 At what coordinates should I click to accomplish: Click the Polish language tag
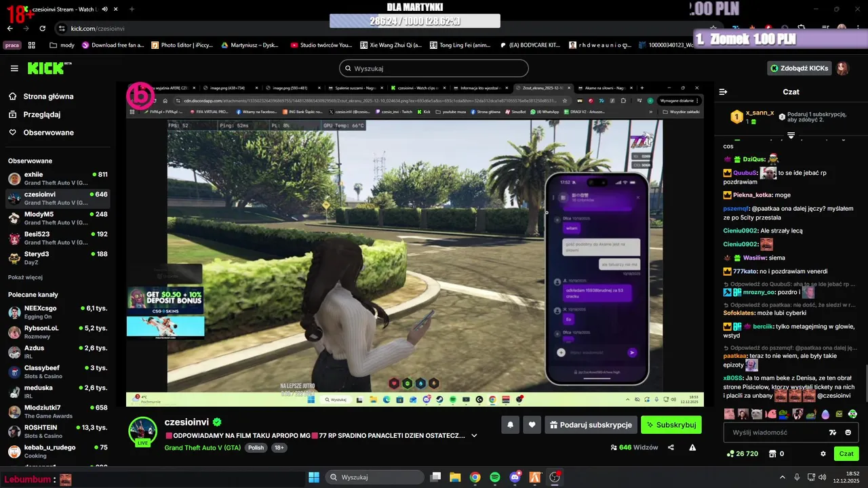pyautogui.click(x=256, y=448)
